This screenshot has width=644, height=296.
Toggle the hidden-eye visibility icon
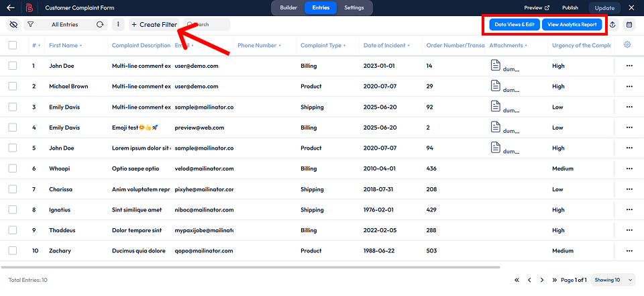point(13,25)
